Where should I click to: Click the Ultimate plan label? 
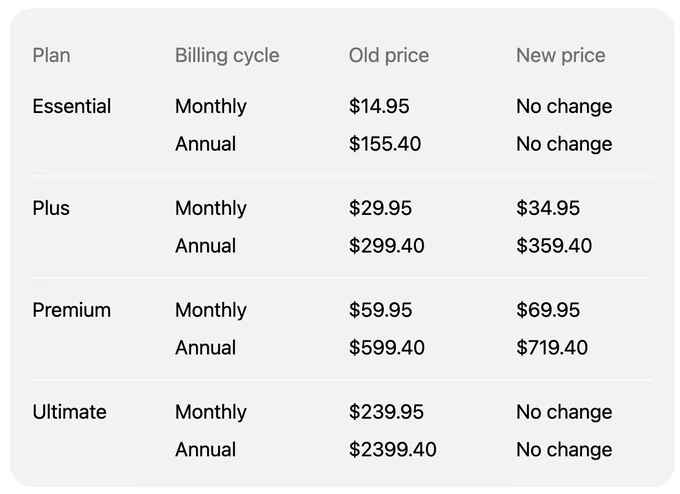69,412
